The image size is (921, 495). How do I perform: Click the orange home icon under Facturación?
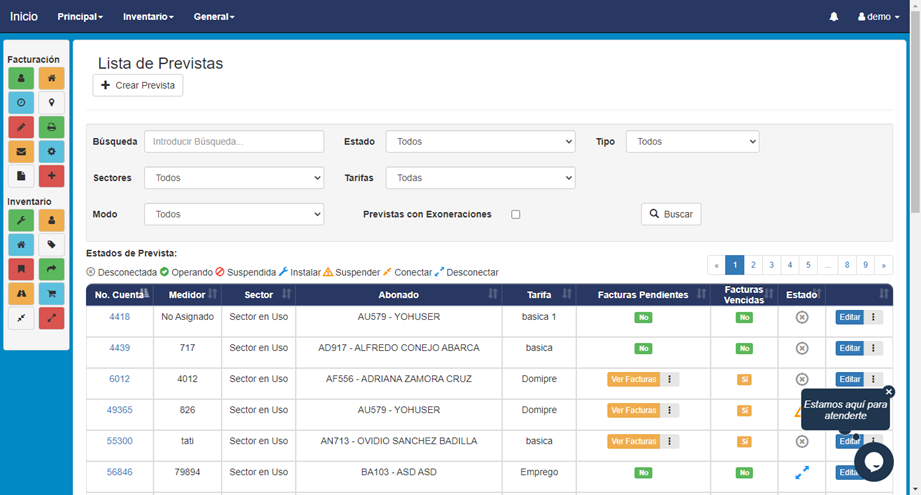click(x=52, y=78)
